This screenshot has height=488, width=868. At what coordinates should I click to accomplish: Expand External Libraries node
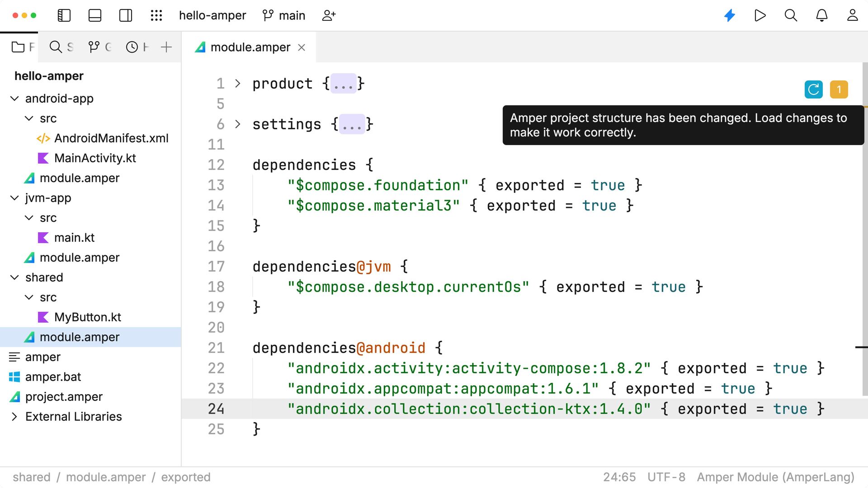tap(14, 417)
